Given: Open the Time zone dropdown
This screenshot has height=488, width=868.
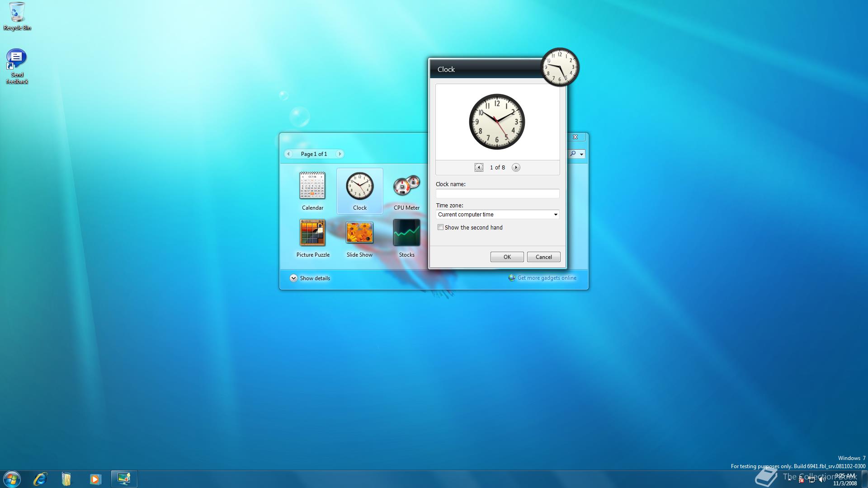Looking at the screenshot, I should (x=497, y=215).
